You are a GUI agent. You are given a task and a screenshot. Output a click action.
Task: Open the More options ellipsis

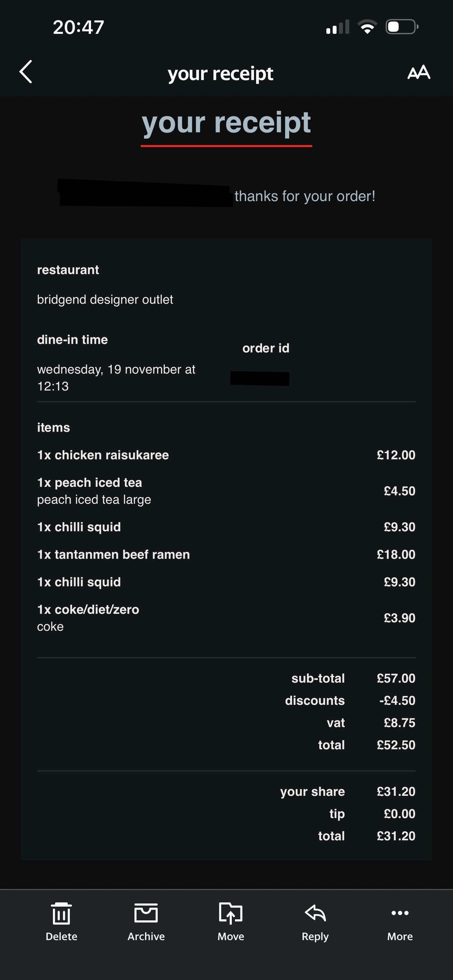400,913
